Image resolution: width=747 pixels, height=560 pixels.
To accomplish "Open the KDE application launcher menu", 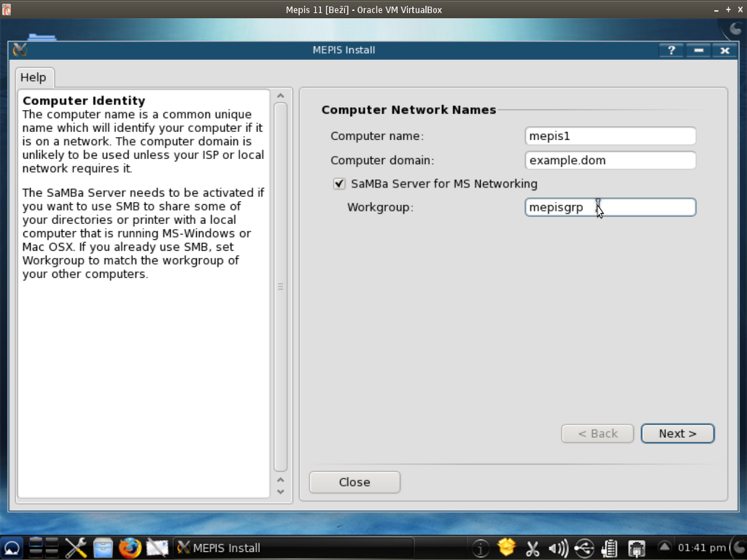I will (x=12, y=548).
